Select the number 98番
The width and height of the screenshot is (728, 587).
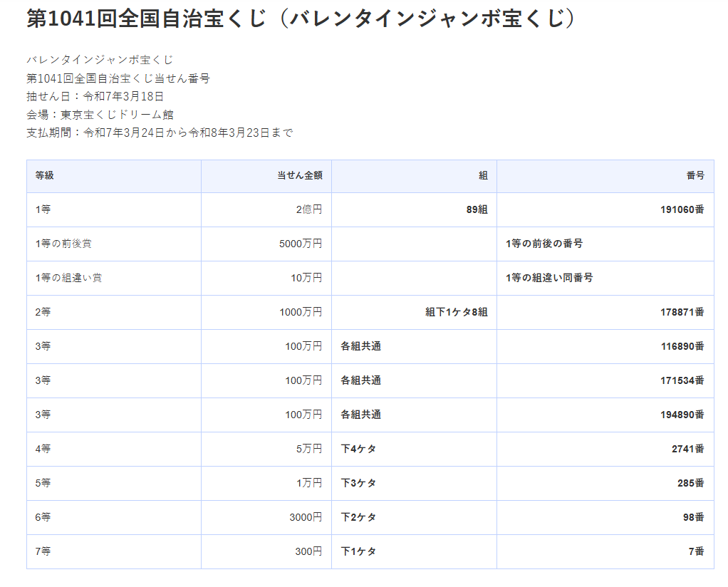694,517
